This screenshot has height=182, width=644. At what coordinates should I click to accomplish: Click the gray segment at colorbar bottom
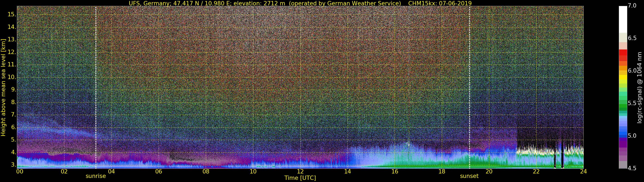tap(623, 165)
